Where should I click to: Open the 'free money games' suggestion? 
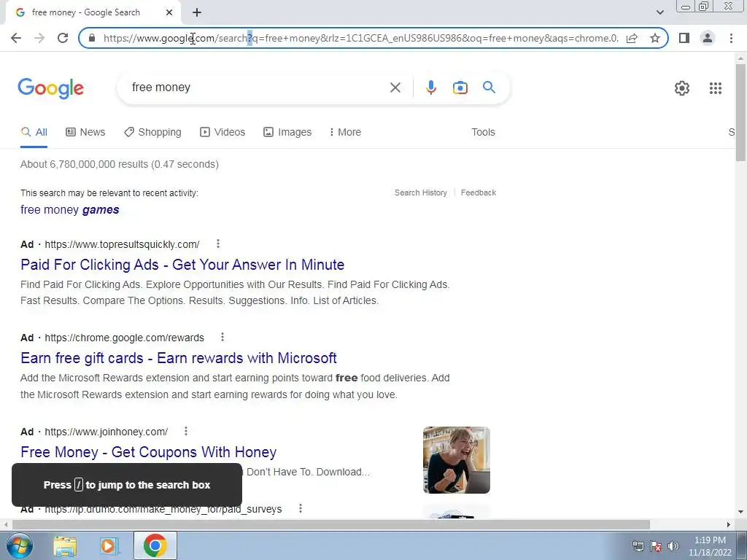pos(69,209)
